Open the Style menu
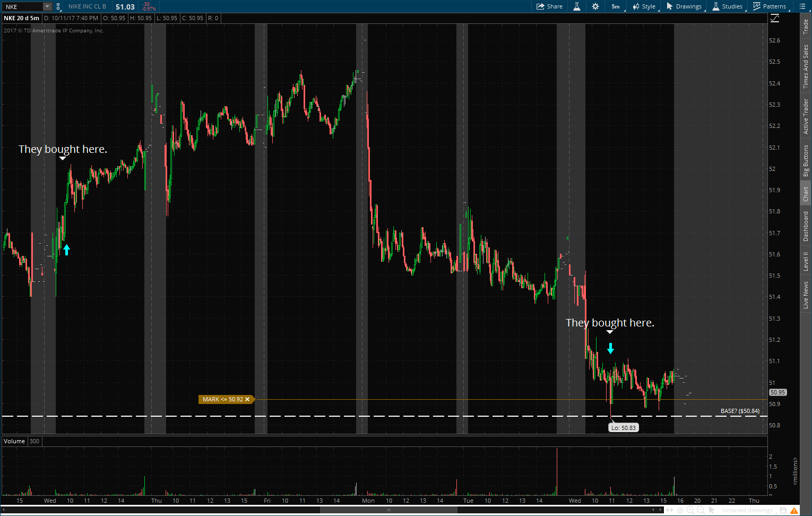 644,6
